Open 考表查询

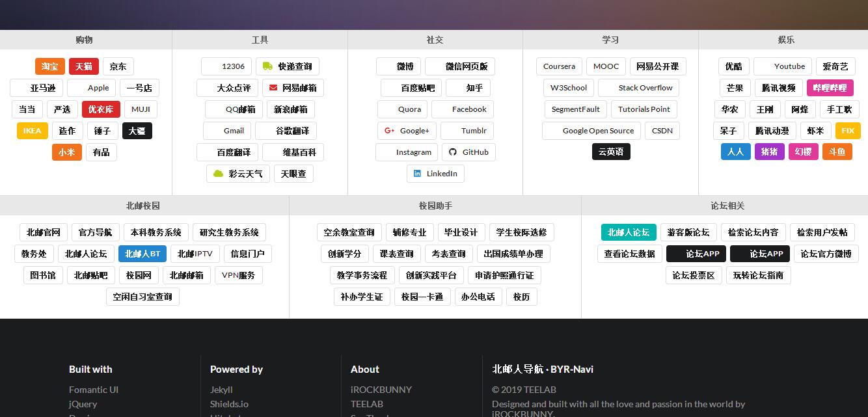449,254
